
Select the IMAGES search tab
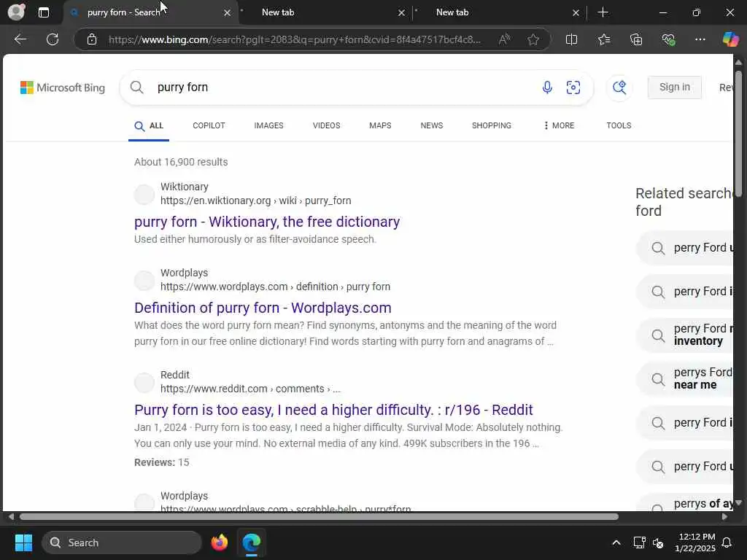coord(268,125)
